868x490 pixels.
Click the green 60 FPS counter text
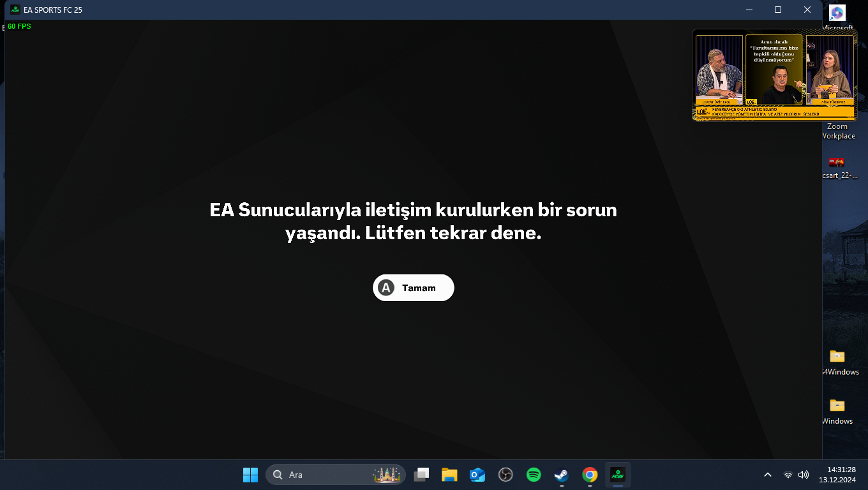pos(19,27)
